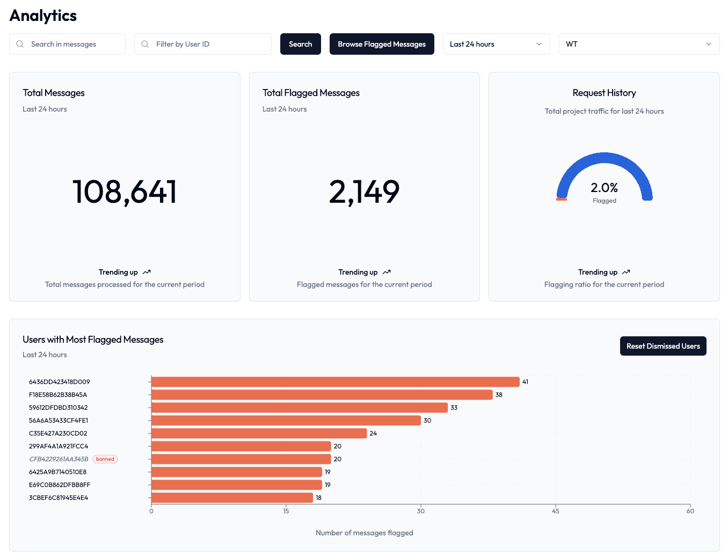Click inside the Filter by User ID input

coord(204,44)
